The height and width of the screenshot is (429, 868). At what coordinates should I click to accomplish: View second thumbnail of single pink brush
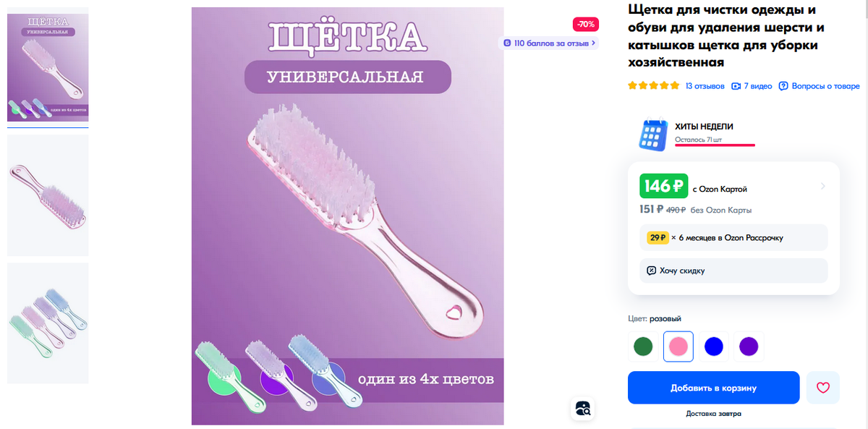48,195
